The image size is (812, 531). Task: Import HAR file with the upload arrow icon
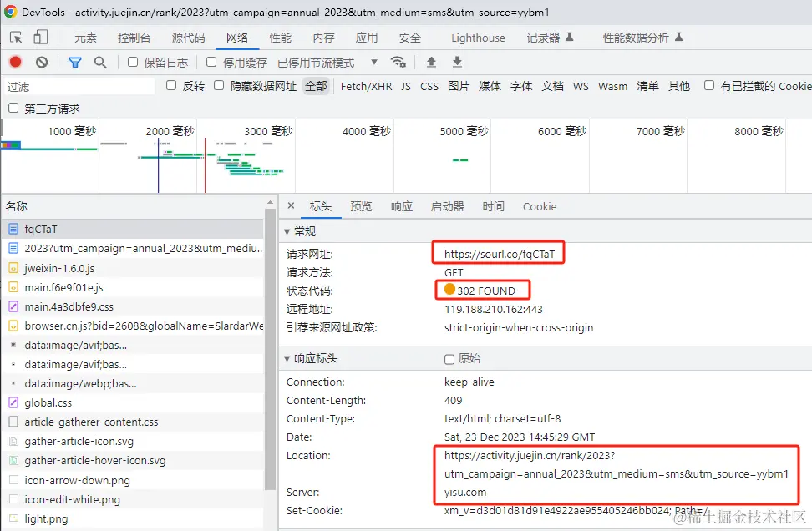click(431, 62)
